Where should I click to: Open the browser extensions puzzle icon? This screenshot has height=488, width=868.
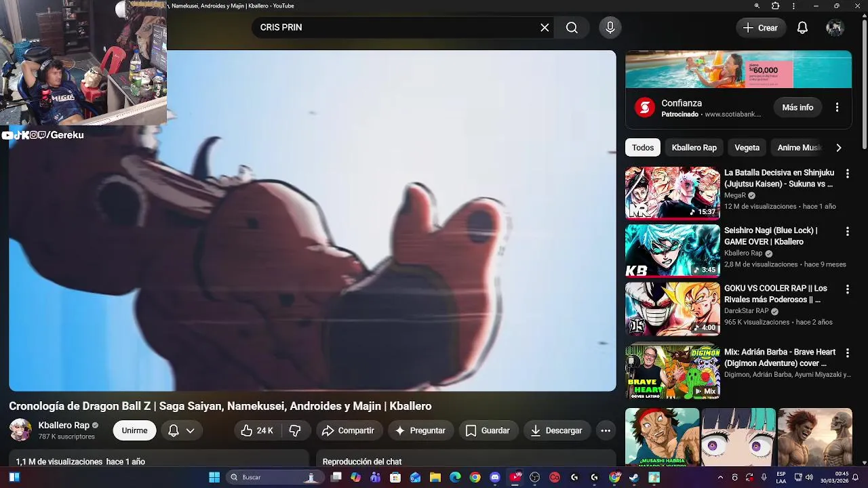[776, 6]
